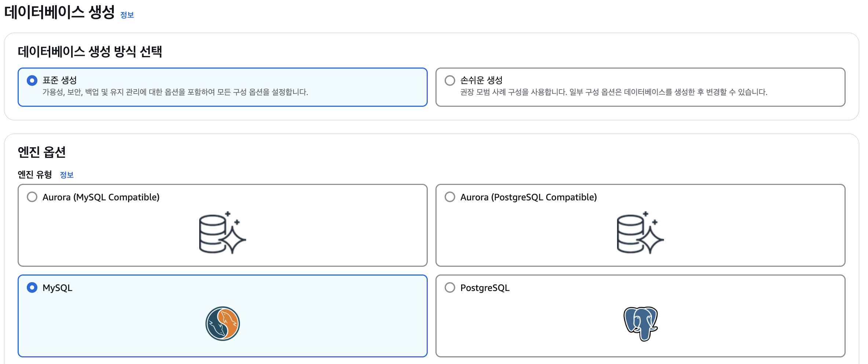Select the MySQL engine radio button
This screenshot has height=364, width=868.
pyautogui.click(x=32, y=287)
